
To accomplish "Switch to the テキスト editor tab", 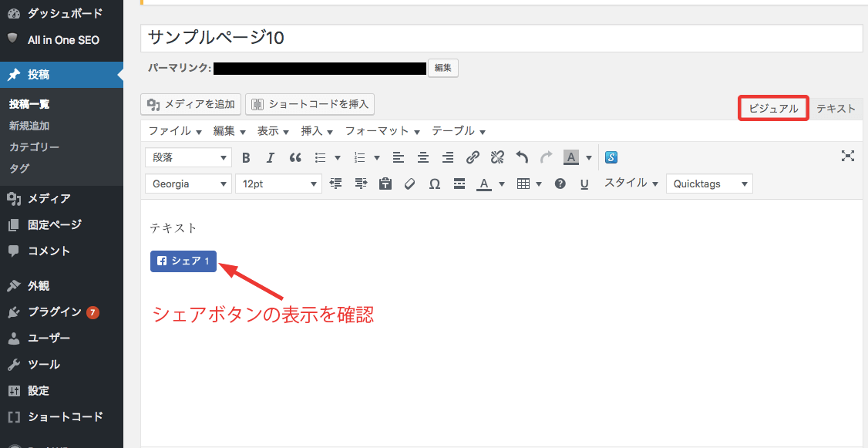I will [836, 109].
